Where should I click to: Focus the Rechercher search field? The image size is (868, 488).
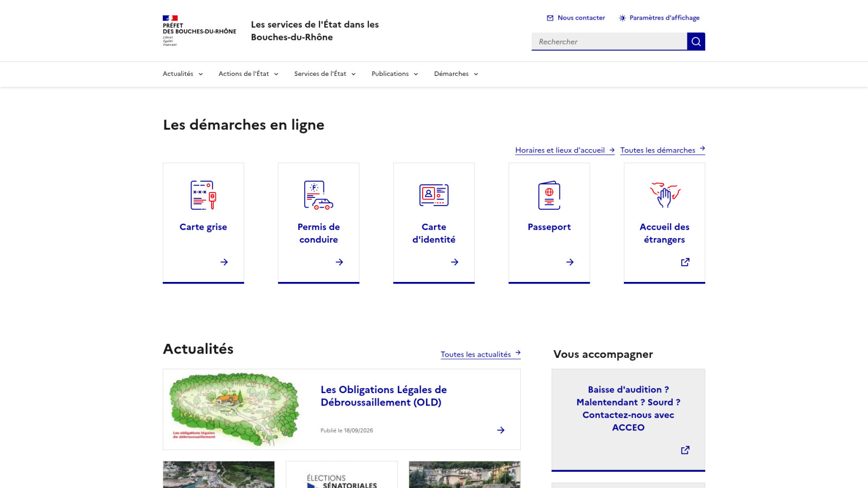pyautogui.click(x=609, y=42)
